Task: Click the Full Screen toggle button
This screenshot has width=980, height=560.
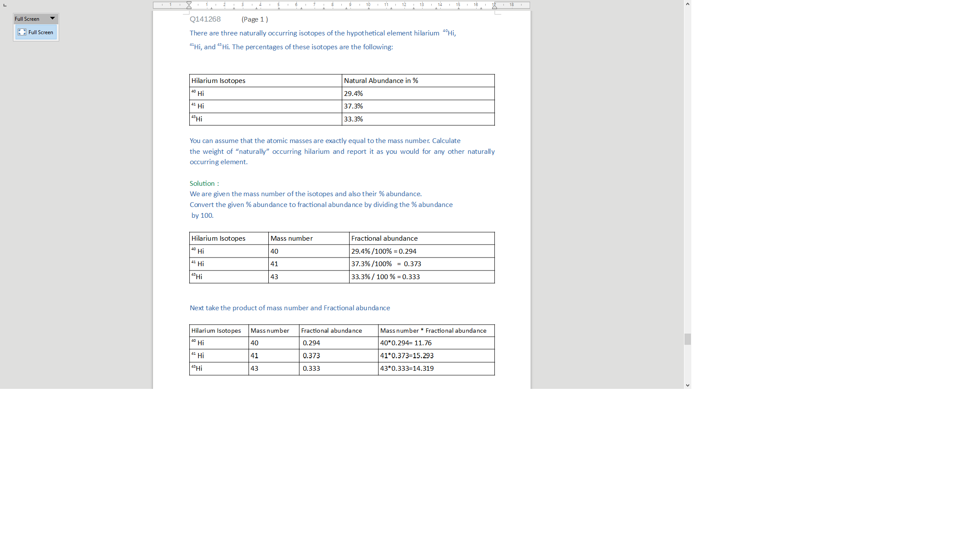Action: point(36,32)
